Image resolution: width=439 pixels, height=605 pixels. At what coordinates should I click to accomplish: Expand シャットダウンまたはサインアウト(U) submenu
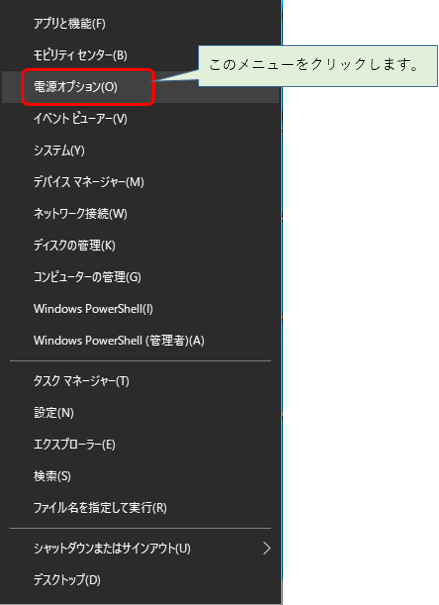pyautogui.click(x=140, y=548)
